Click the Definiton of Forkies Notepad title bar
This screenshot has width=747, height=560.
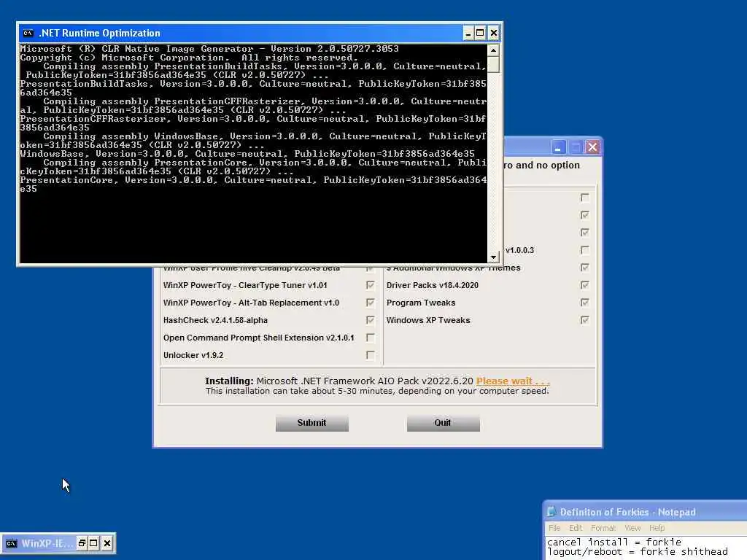[x=646, y=512]
